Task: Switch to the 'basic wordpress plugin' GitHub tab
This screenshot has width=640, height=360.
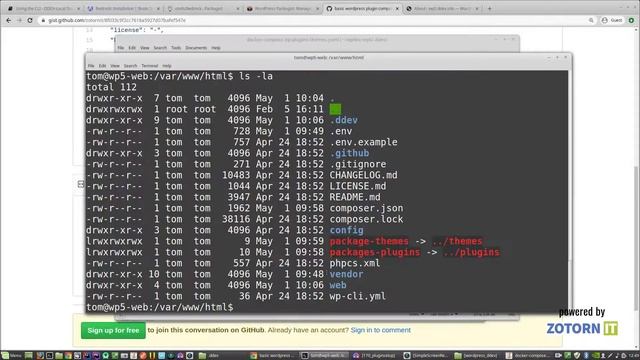Action: pyautogui.click(x=362, y=8)
